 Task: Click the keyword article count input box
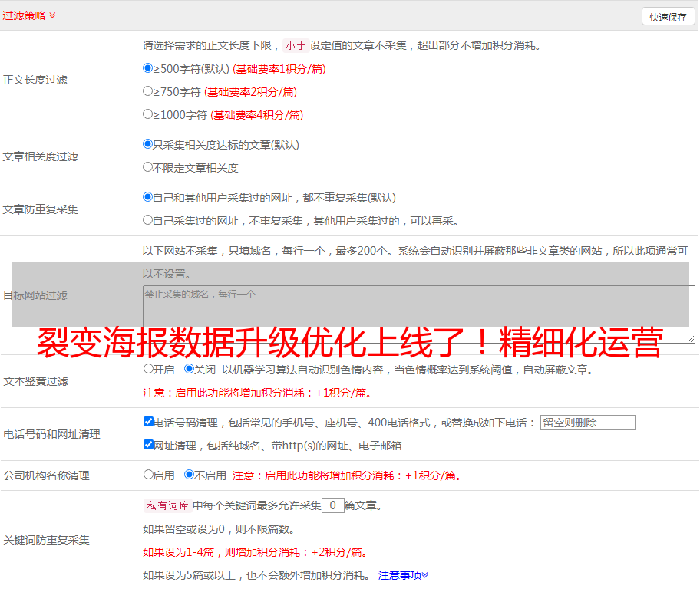[x=332, y=505]
